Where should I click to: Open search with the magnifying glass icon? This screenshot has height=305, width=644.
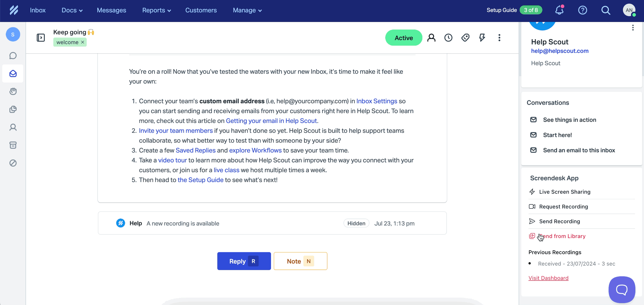coord(606,10)
